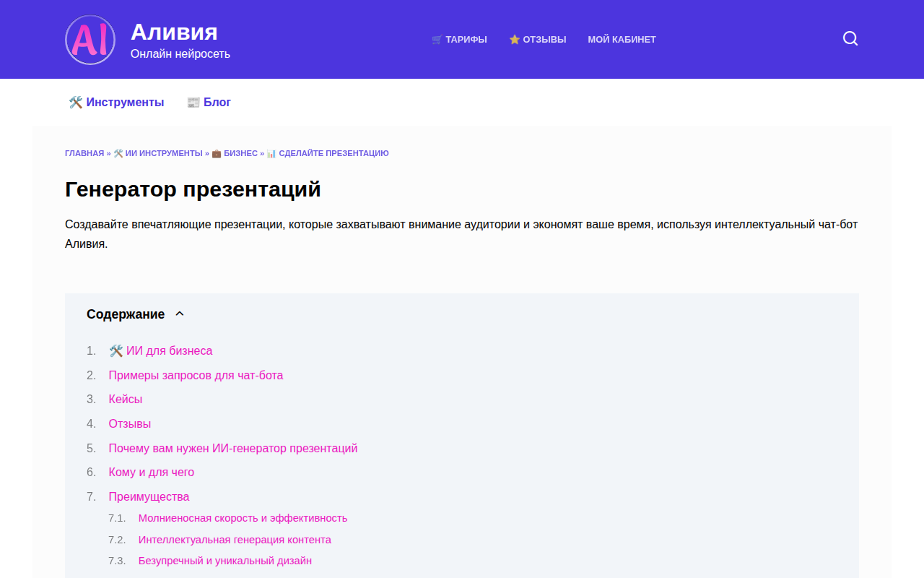Screen dimensions: 924x578
Task: Open site search via the magnifier icon
Action: (850, 38)
